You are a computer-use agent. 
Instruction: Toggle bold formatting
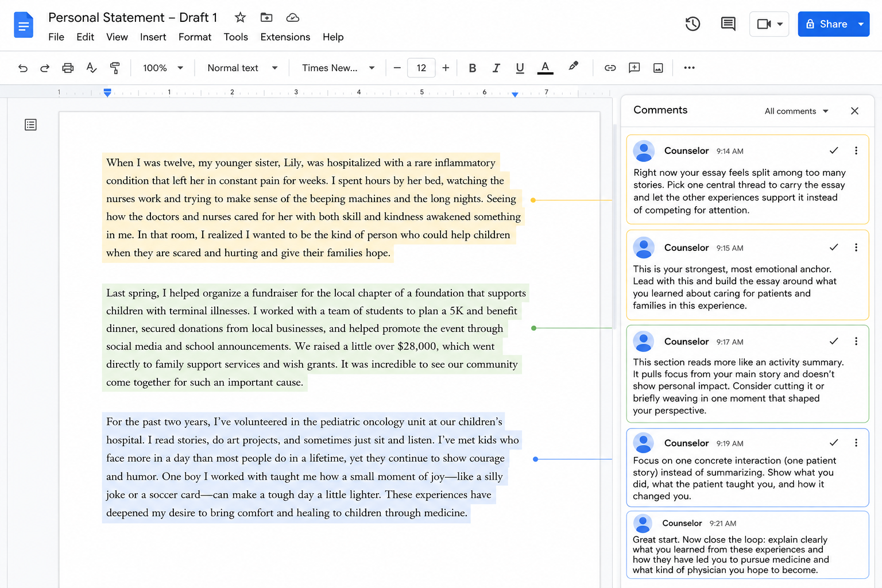pos(473,68)
